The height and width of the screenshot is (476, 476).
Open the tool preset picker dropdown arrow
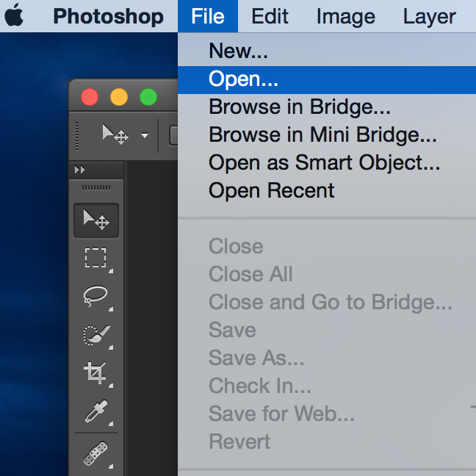click(x=145, y=135)
